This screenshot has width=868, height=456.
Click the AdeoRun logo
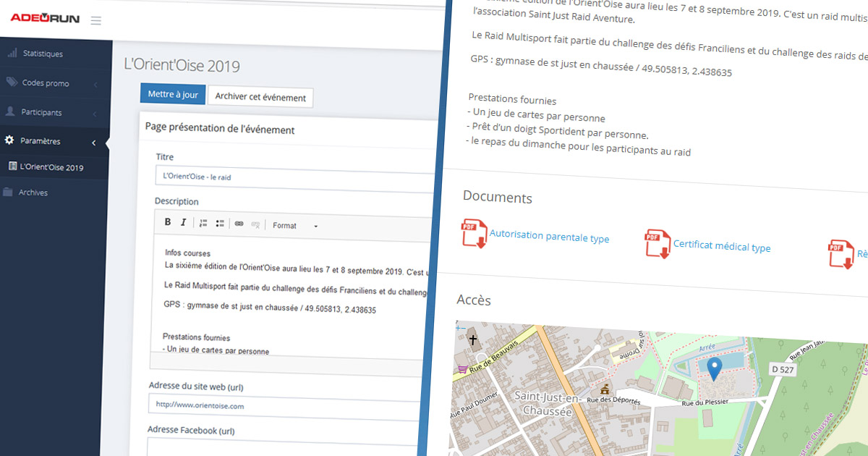(45, 17)
